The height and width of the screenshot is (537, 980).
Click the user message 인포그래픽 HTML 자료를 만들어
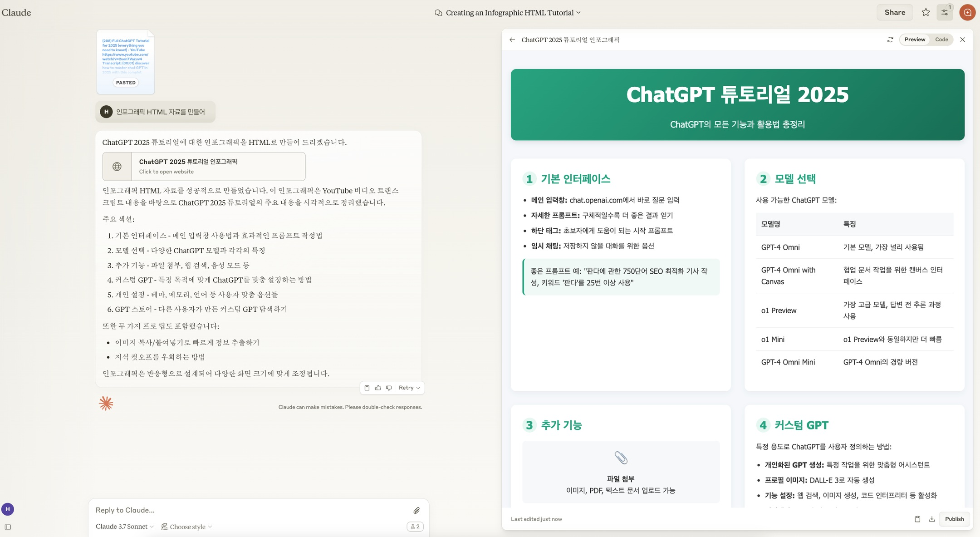click(x=156, y=112)
